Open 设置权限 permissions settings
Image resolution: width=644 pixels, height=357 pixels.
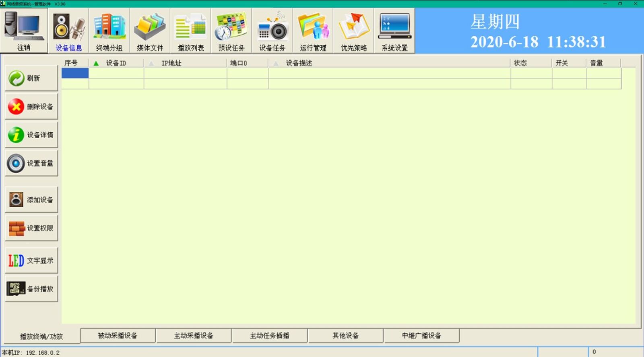(31, 228)
